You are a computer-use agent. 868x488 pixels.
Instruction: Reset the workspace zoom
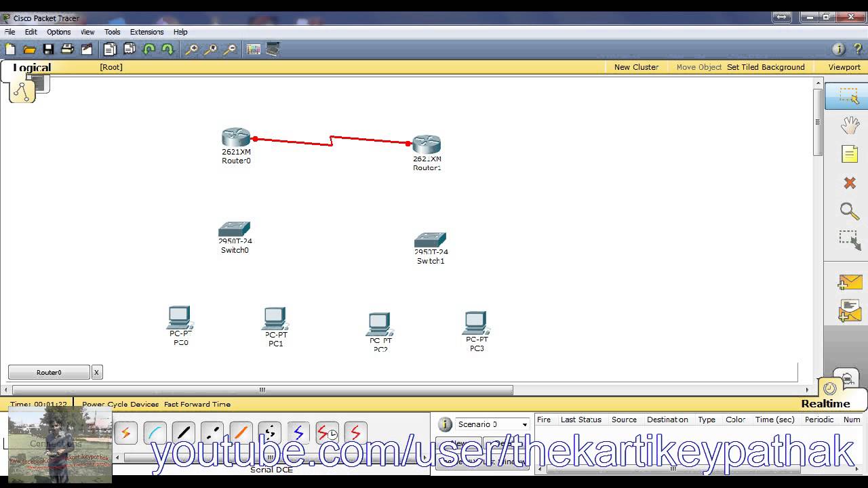pos(211,49)
